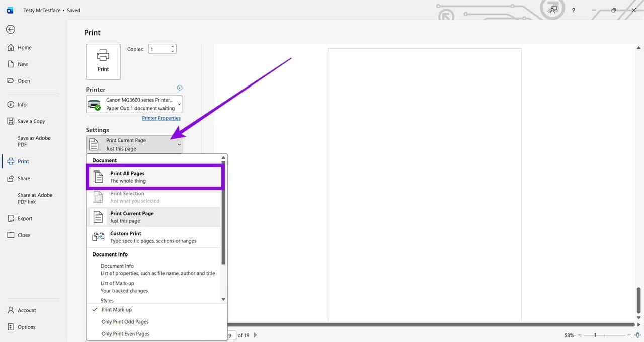Select Save as Adobe PDF
The width and height of the screenshot is (644, 342).
click(x=34, y=141)
